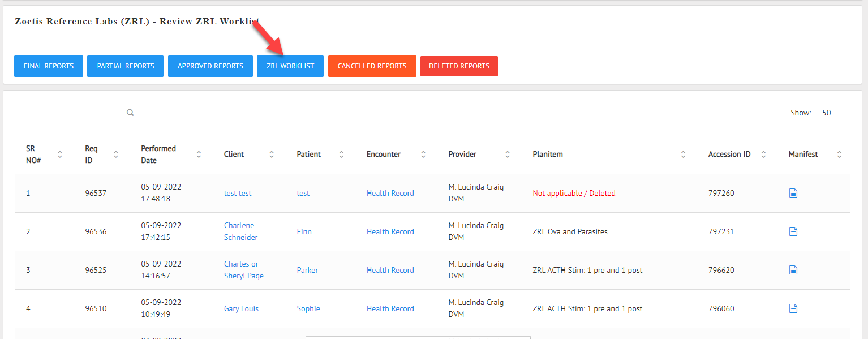Click Req ID 96537 cell
Viewport: 868px width, 339px height.
pyautogui.click(x=96, y=193)
